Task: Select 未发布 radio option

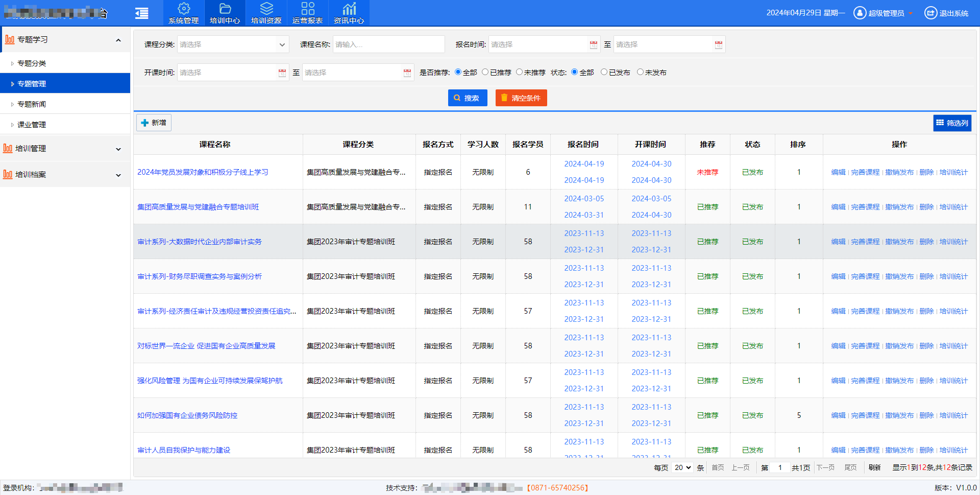Action: pyautogui.click(x=640, y=72)
